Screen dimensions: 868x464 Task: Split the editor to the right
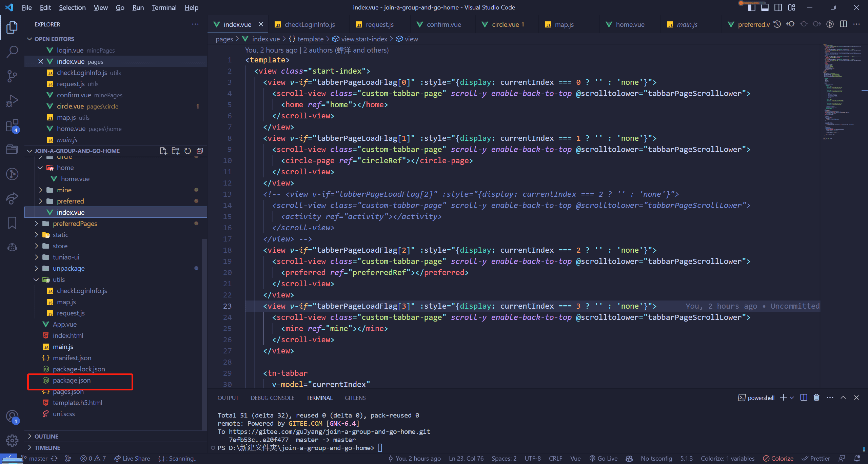(x=843, y=24)
